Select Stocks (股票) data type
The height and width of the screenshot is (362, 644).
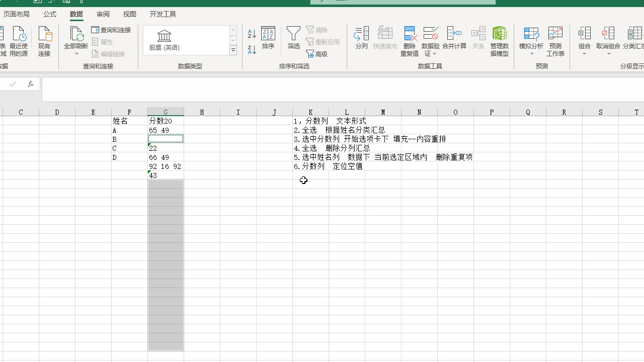[165, 40]
